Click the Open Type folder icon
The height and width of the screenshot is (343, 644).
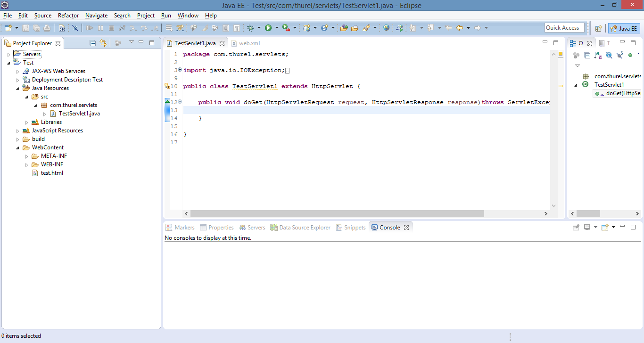344,28
